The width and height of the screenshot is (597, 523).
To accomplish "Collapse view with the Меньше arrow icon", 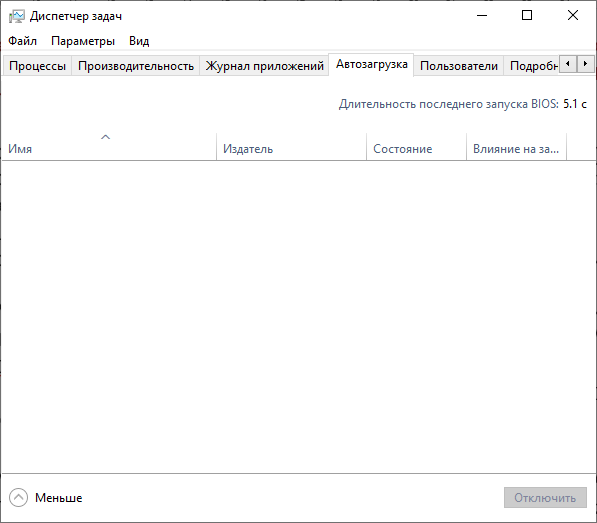I will point(18,497).
